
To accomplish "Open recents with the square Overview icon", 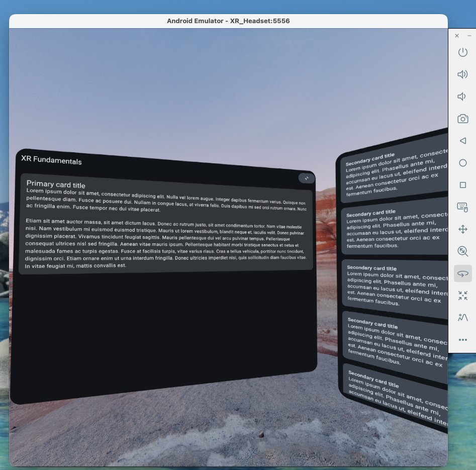I will (462, 184).
